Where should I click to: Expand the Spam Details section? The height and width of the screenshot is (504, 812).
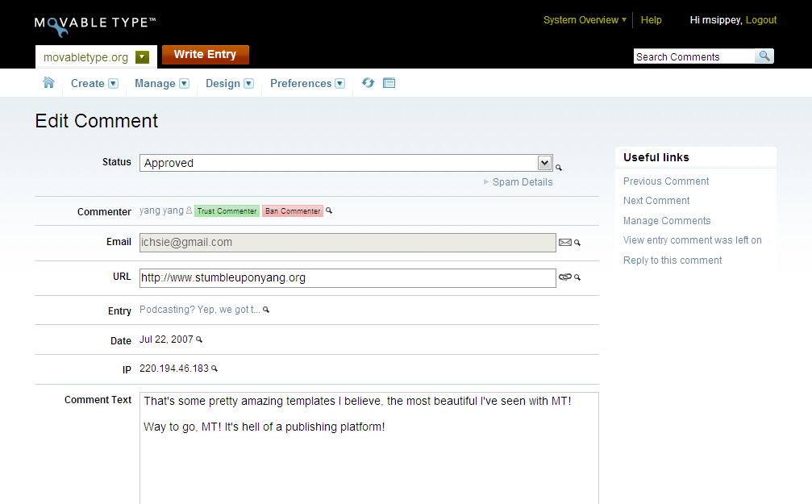[x=522, y=182]
